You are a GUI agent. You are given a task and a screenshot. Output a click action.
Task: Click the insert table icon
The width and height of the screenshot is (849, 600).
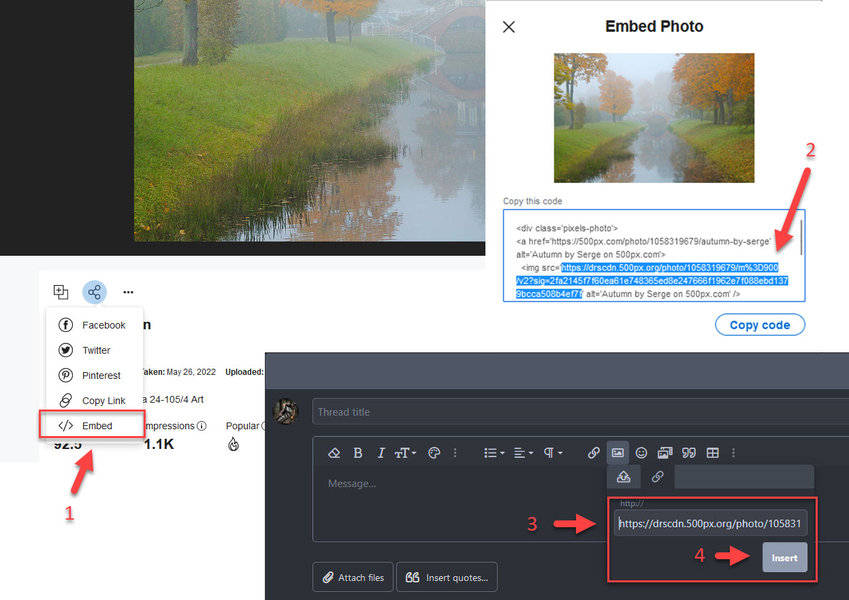point(713,453)
